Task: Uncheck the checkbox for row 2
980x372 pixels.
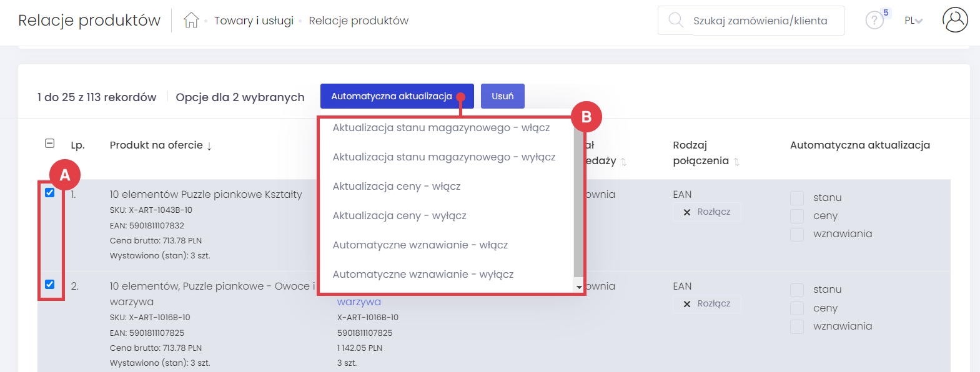Action: 50,285
